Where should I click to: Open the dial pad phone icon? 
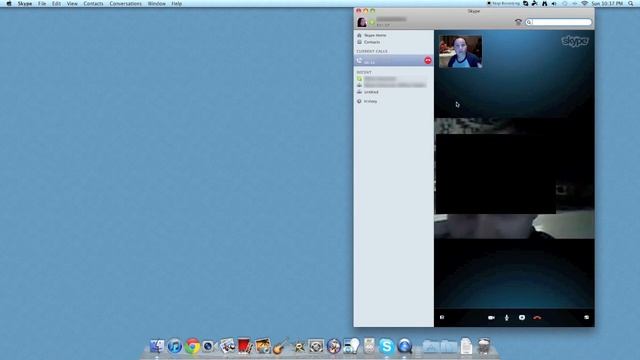[518, 22]
